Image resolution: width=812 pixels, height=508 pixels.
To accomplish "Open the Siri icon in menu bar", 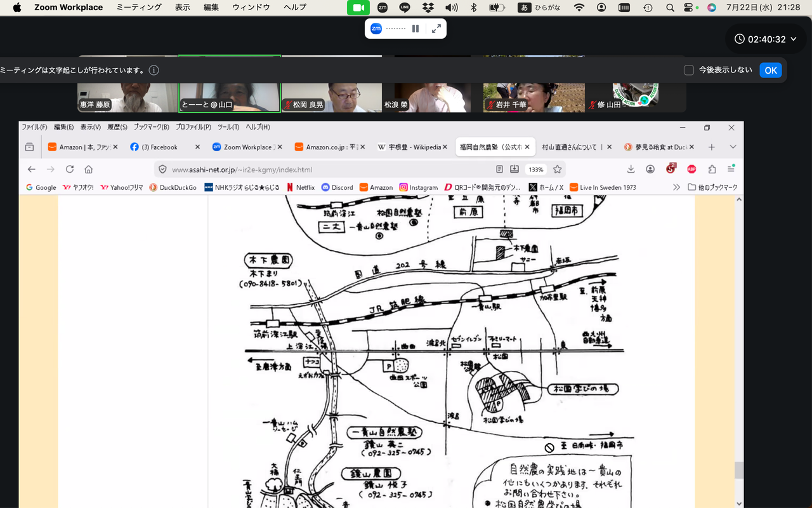I will click(x=712, y=8).
